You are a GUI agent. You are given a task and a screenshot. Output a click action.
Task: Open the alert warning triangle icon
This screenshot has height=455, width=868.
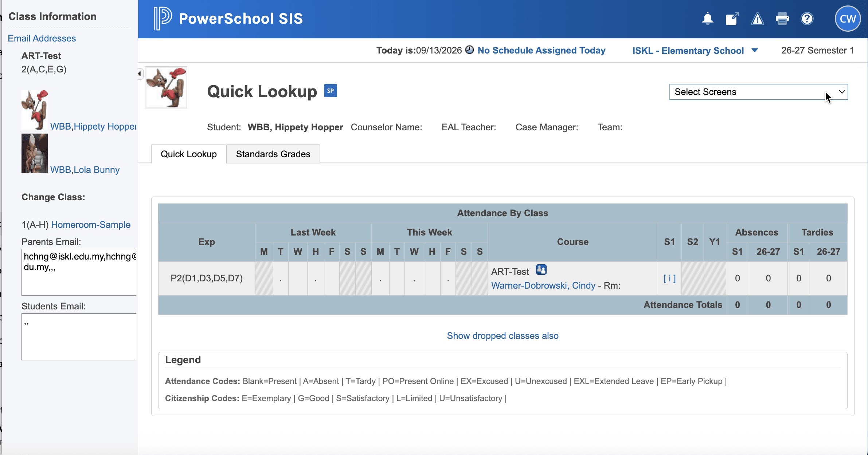point(757,19)
